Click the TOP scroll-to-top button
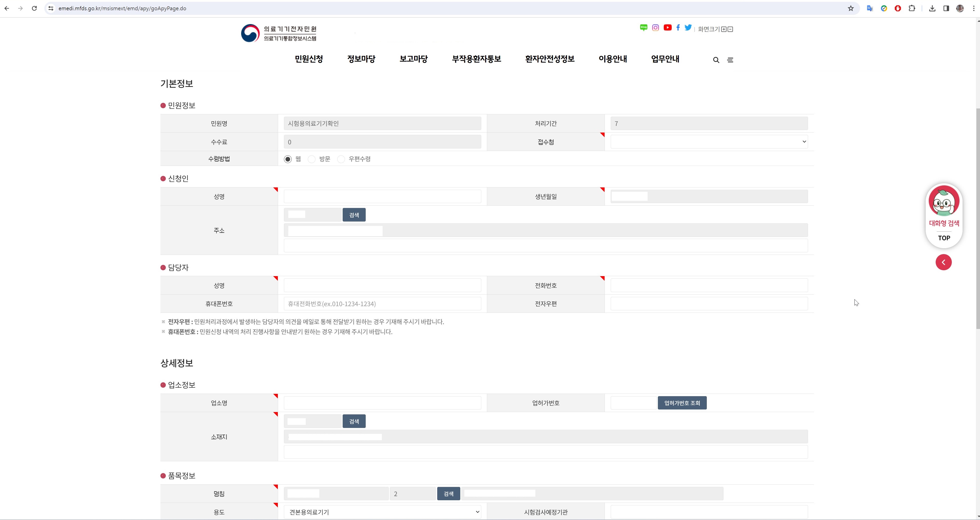 click(944, 238)
